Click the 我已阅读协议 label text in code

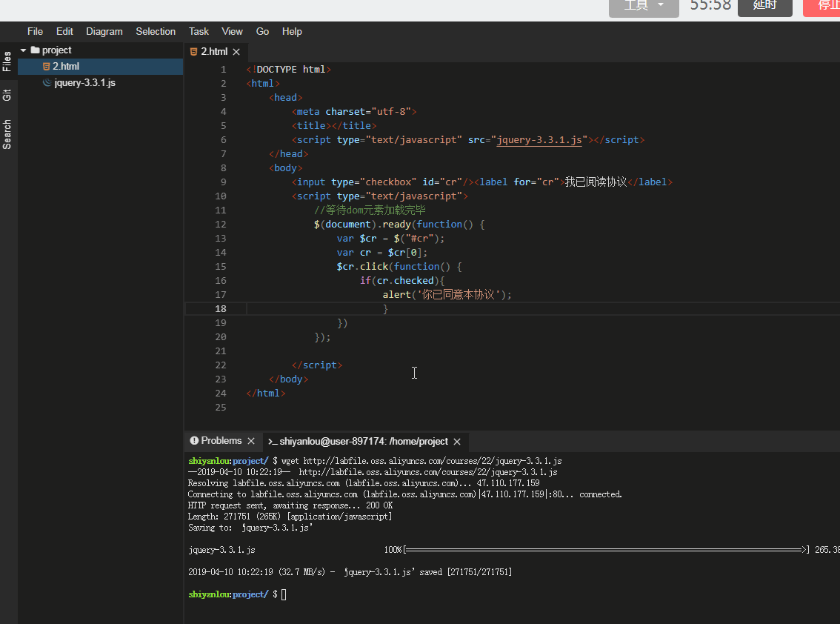click(x=595, y=182)
